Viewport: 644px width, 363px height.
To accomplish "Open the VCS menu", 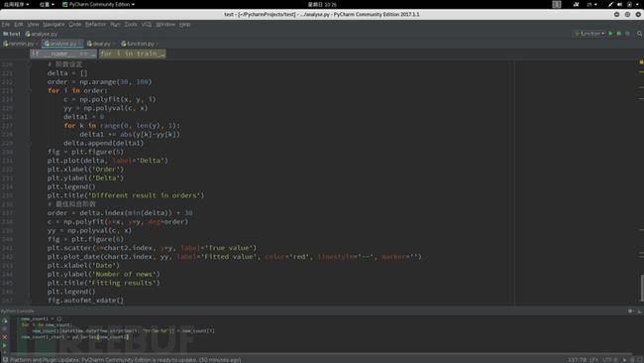I will 147,24.
